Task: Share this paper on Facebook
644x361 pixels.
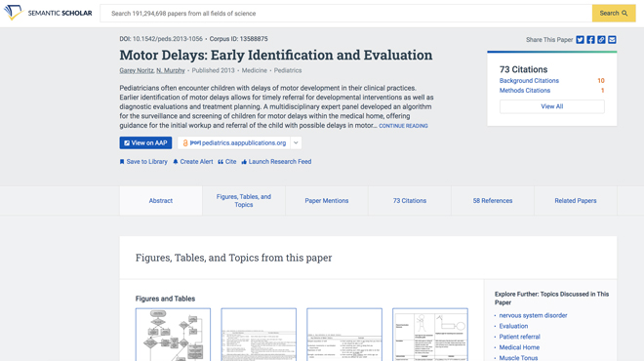Action: tap(590, 39)
